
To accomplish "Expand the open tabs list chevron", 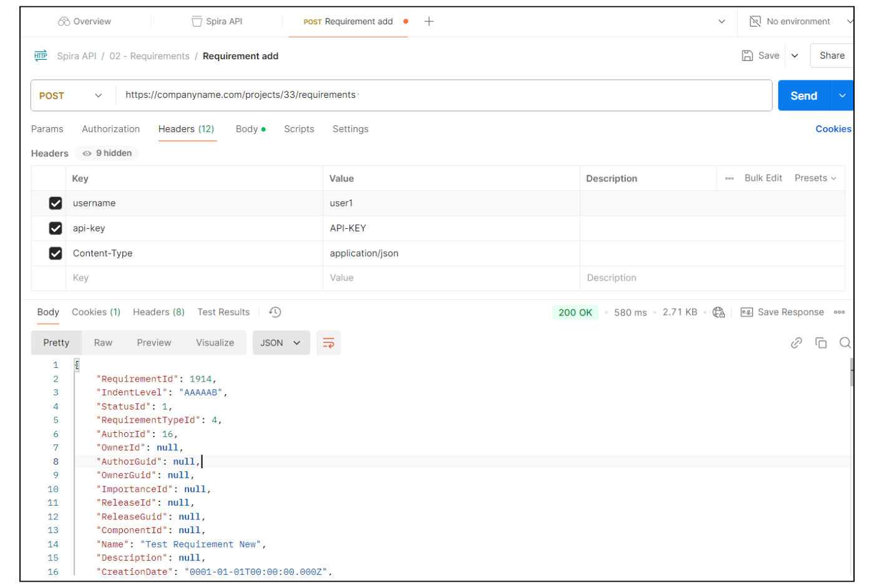I will [x=722, y=21].
